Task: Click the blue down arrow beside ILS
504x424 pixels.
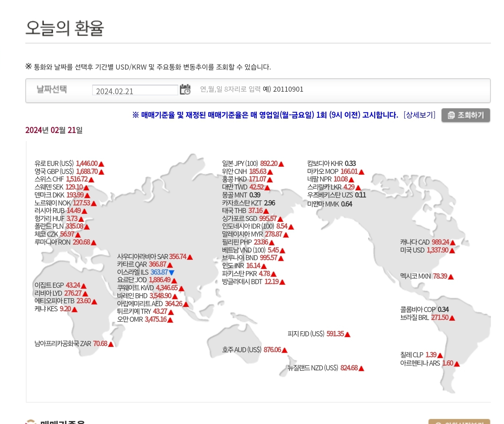Action: pyautogui.click(x=172, y=273)
